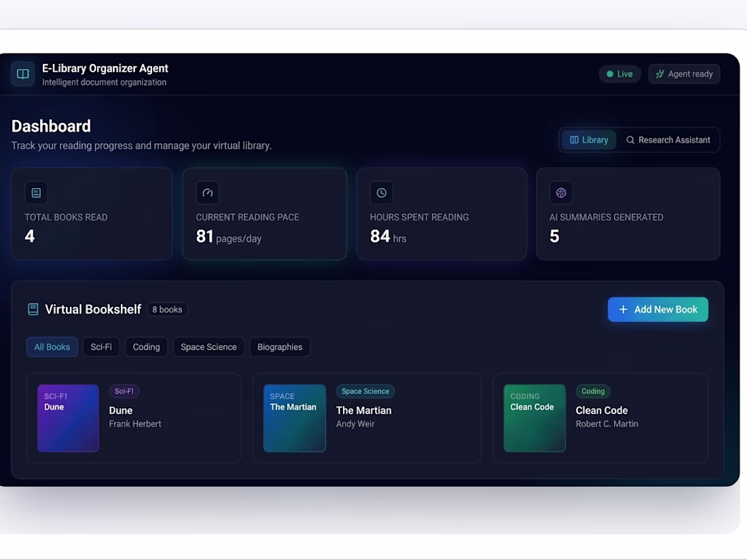Open the Dune book cover thumbnail
This screenshot has width=747, height=560.
68,418
